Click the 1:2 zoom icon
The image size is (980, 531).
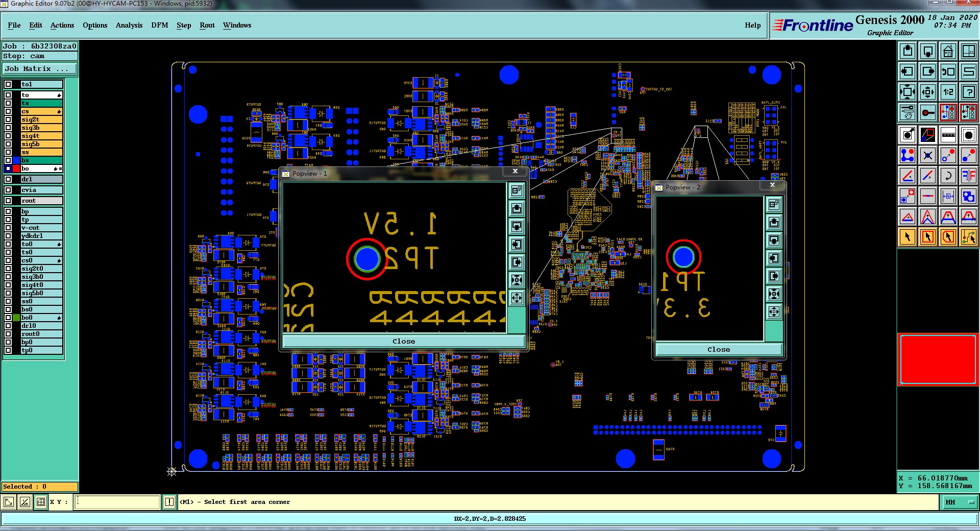(x=948, y=92)
